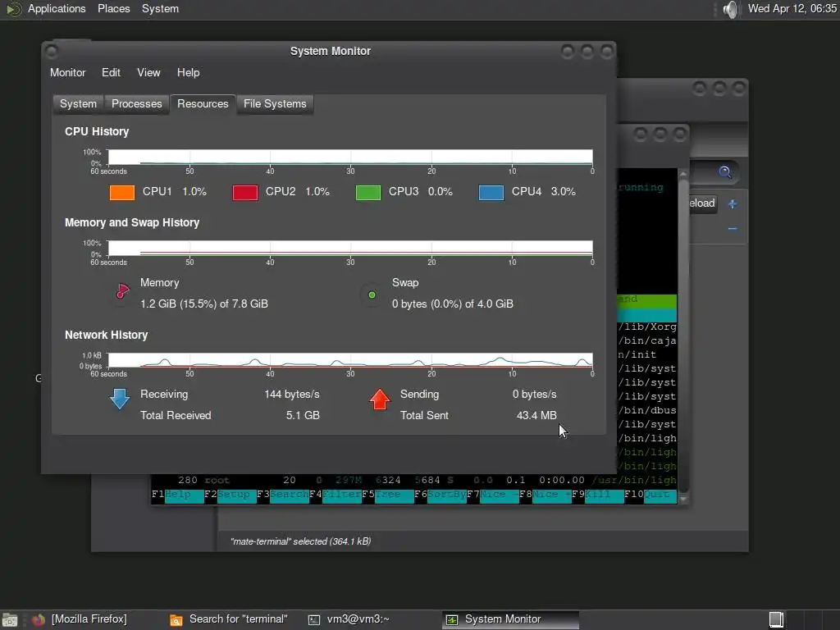Click F1 Help in htop footer
The width and height of the screenshot is (840, 630).
pyautogui.click(x=178, y=495)
